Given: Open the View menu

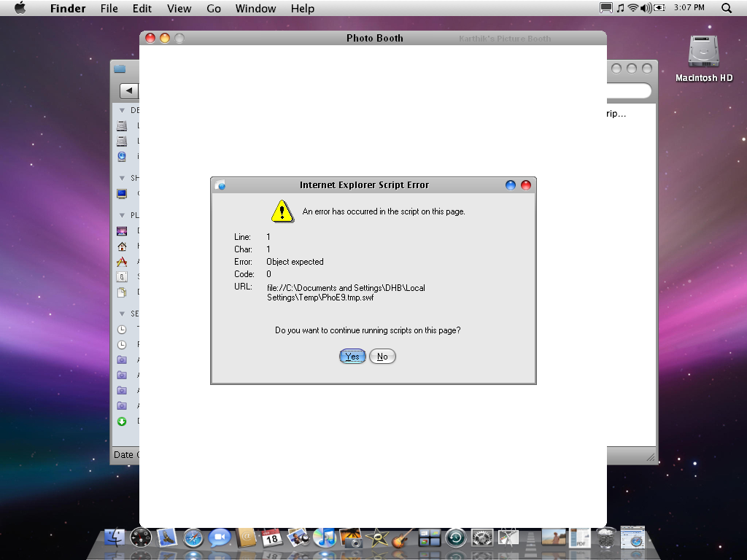Looking at the screenshot, I should (x=179, y=9).
